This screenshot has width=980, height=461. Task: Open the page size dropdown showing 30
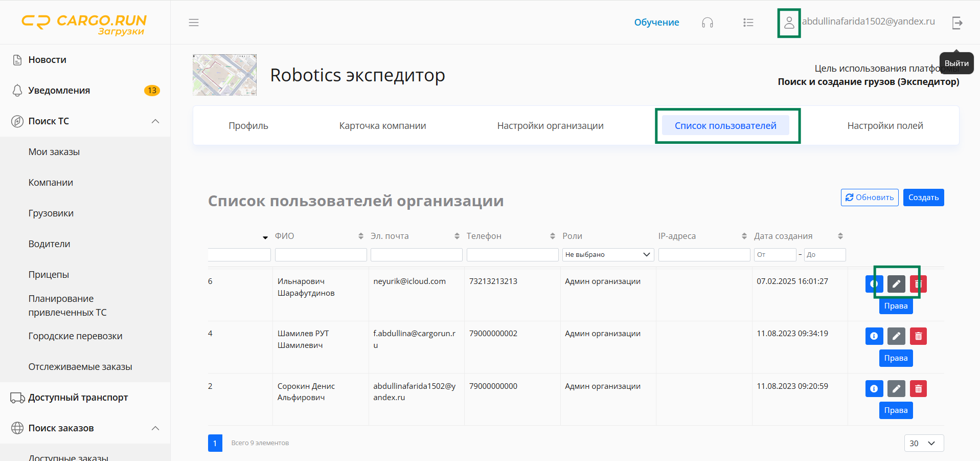pyautogui.click(x=923, y=443)
